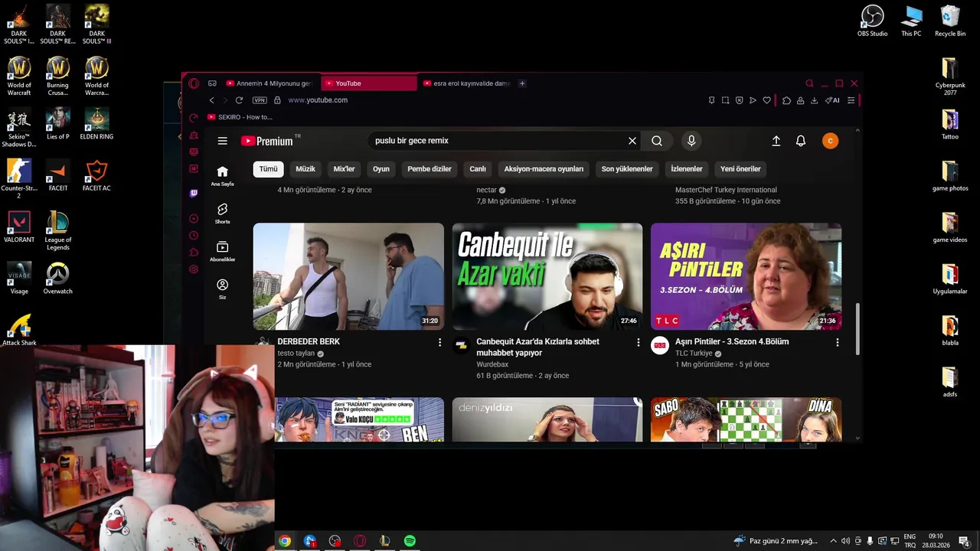The image size is (980, 551).
Task: Open a new tab with the plus button
Action: tap(522, 83)
